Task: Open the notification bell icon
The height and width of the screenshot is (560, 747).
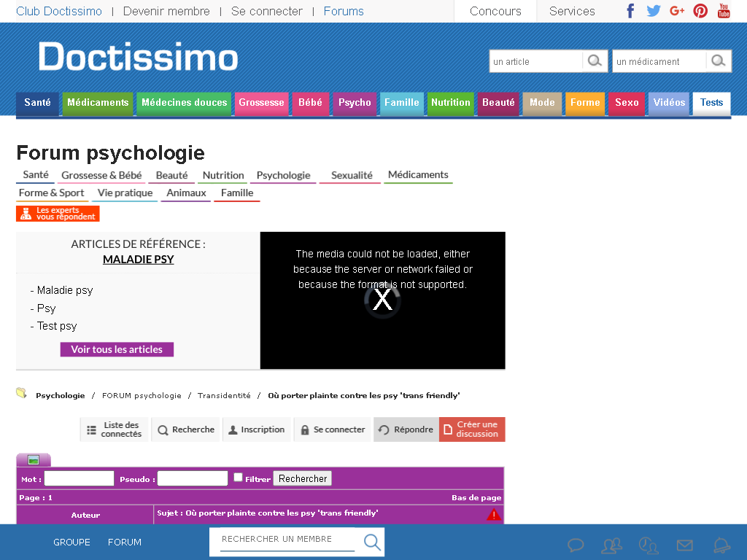Action: pyautogui.click(x=721, y=545)
